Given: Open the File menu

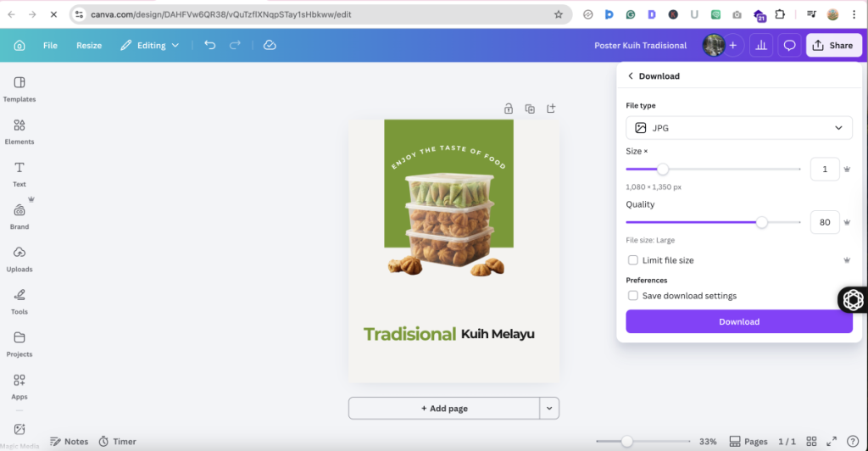Looking at the screenshot, I should click(x=50, y=46).
